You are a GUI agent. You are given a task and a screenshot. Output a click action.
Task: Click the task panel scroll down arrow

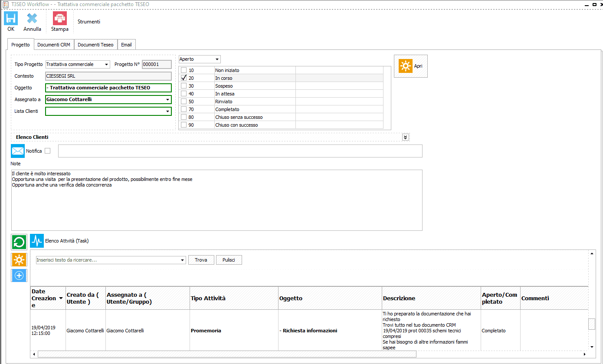(592, 347)
